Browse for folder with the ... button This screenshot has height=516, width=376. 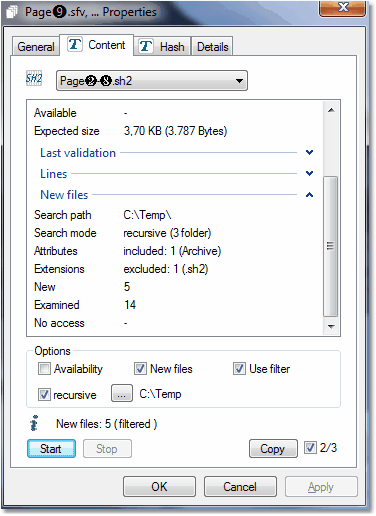point(122,394)
